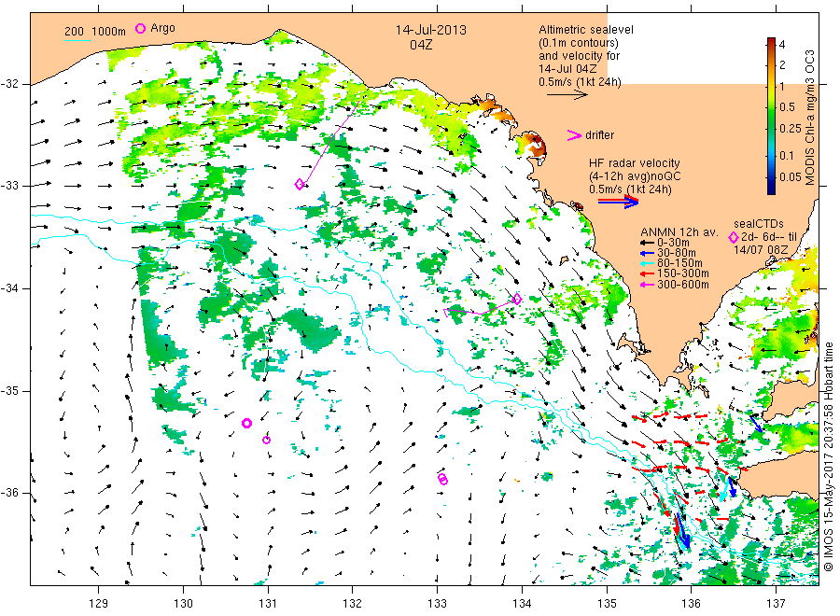Click the '(4-12h avg)noQC' text
This screenshot has height=616, width=840.
tap(635, 176)
